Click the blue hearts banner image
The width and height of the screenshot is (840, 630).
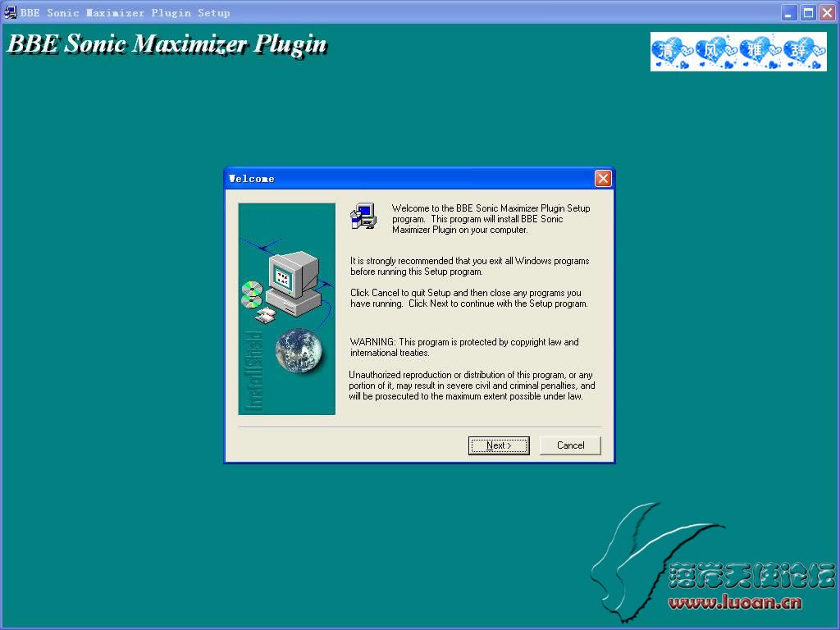[738, 52]
